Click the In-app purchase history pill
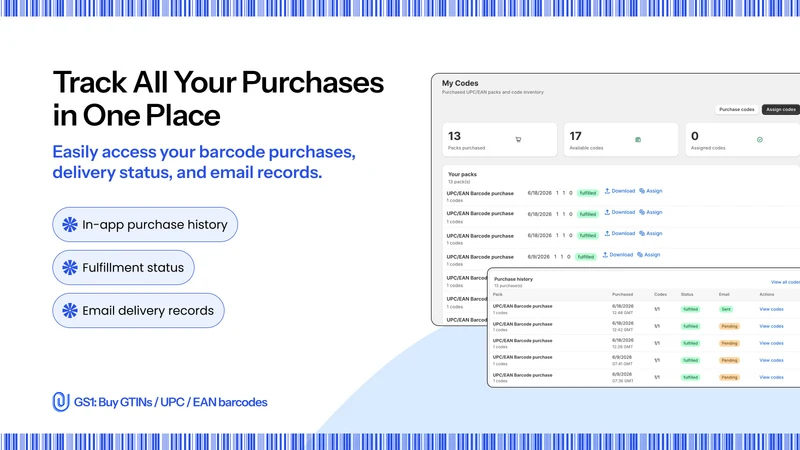This screenshot has height=450, width=800. pos(145,224)
